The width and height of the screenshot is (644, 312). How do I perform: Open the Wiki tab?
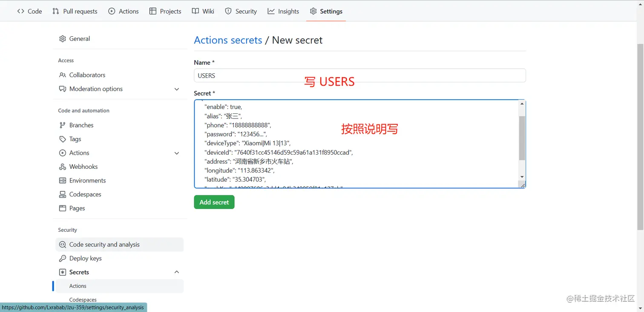203,12
